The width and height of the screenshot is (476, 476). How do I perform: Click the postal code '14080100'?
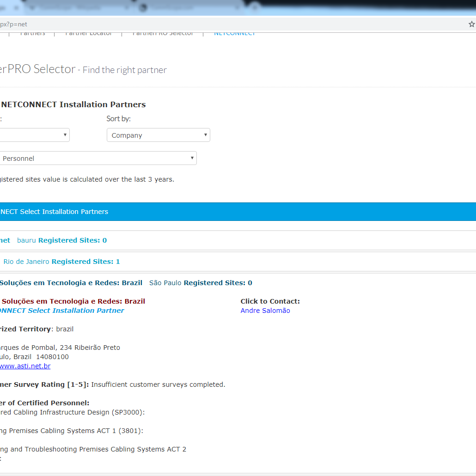click(x=53, y=357)
